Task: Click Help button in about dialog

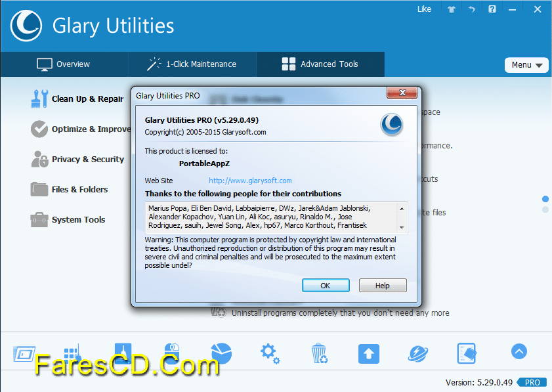Action: pos(383,285)
